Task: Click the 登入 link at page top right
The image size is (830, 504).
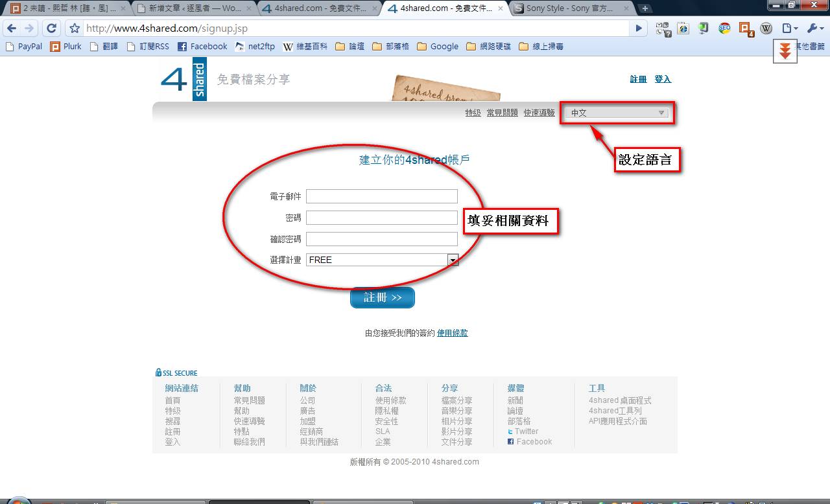Action: [x=663, y=79]
